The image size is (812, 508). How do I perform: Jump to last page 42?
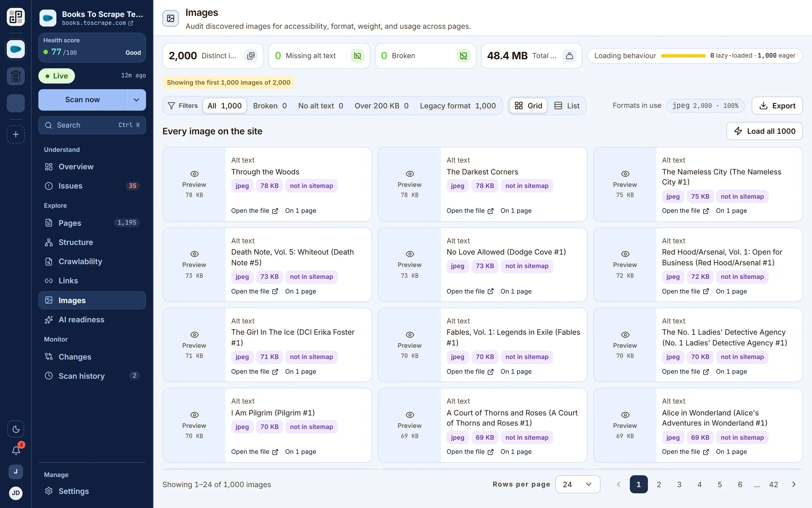(x=774, y=484)
